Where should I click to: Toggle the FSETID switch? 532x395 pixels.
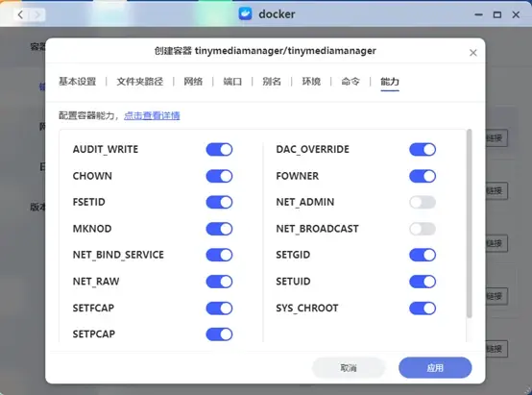point(219,202)
